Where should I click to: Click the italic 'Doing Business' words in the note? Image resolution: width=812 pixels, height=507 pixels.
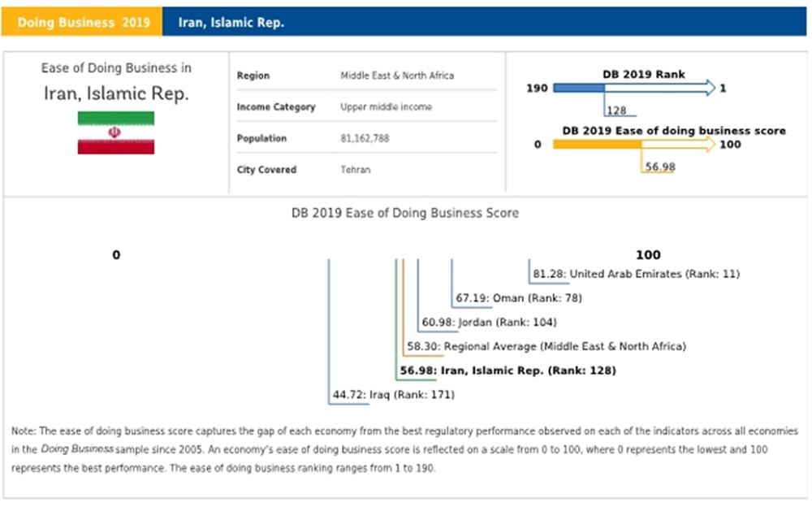click(77, 449)
